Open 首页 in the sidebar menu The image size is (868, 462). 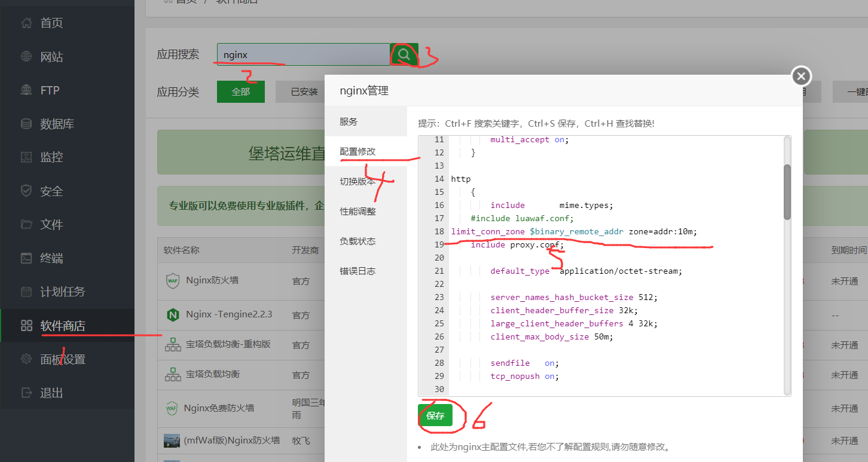coord(51,23)
